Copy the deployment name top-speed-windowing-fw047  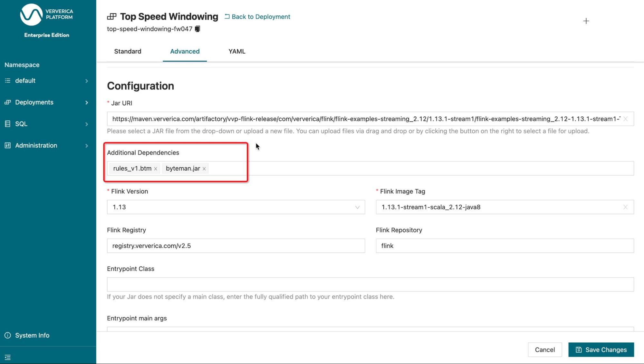click(x=197, y=29)
